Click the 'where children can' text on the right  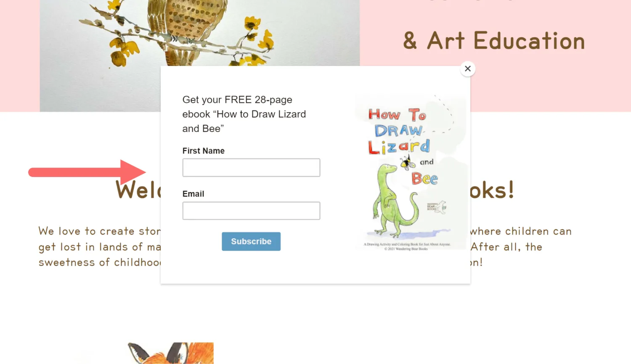point(521,231)
